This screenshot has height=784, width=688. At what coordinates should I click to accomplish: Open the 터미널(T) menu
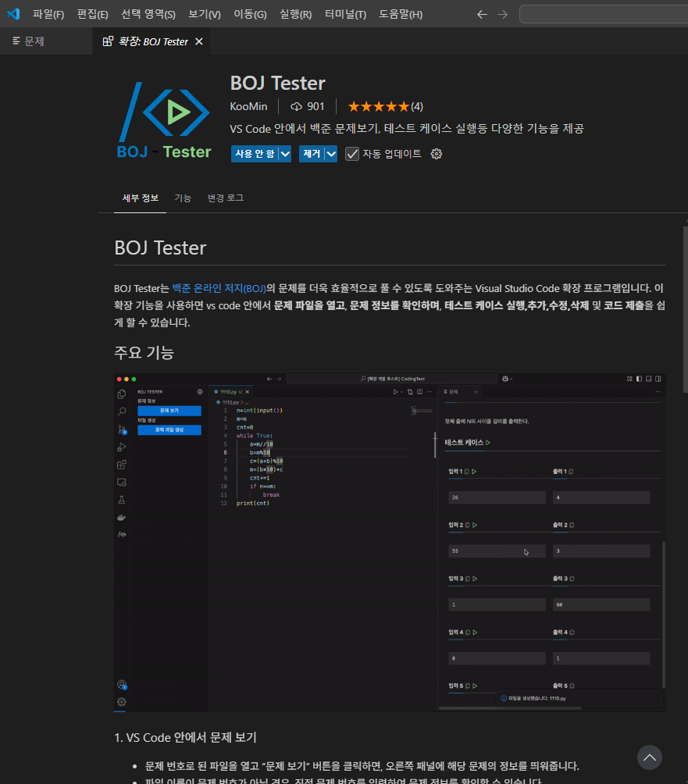click(x=345, y=14)
